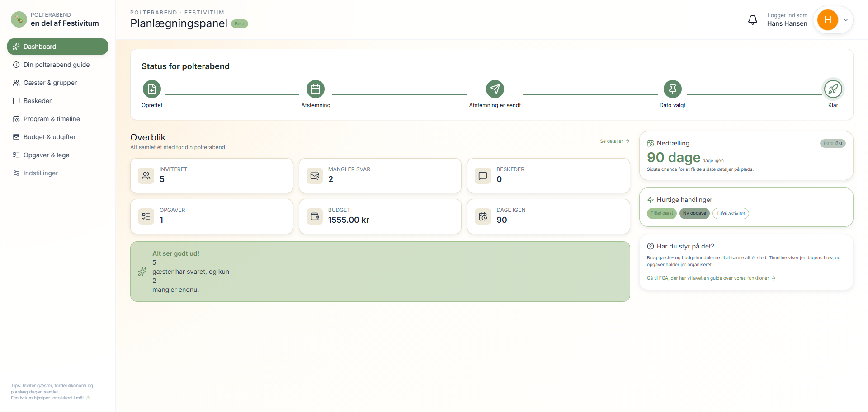
Task: Select the 'Tilføj aktivitet' pill
Action: (x=731, y=213)
